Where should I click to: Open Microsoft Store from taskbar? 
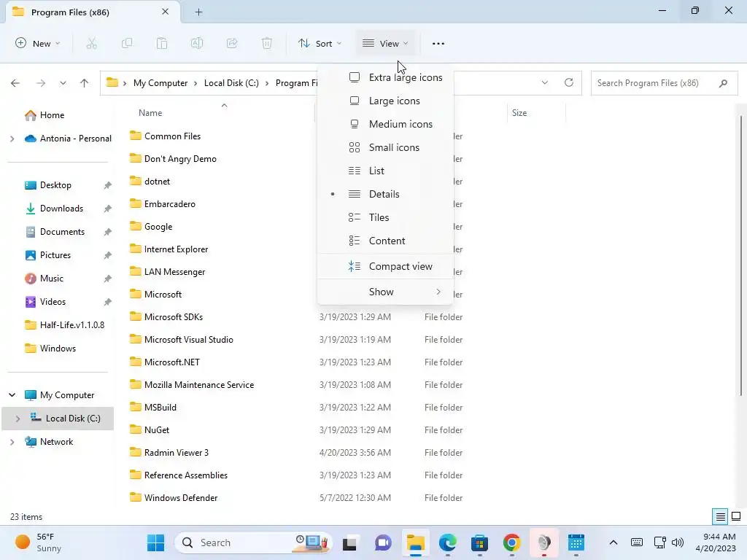click(480, 542)
